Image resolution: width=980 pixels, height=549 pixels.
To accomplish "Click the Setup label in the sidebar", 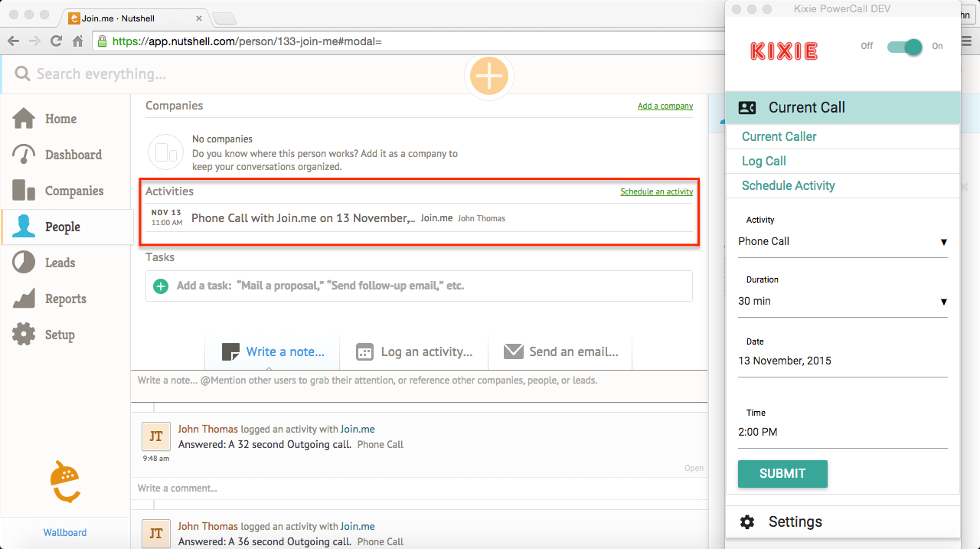I will tap(60, 335).
